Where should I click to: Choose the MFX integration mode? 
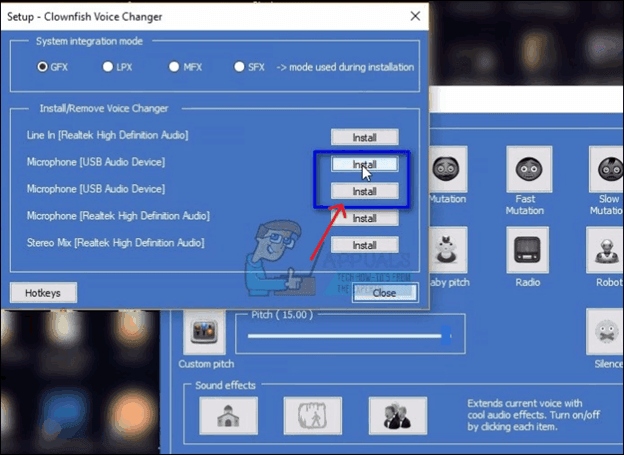click(x=174, y=67)
